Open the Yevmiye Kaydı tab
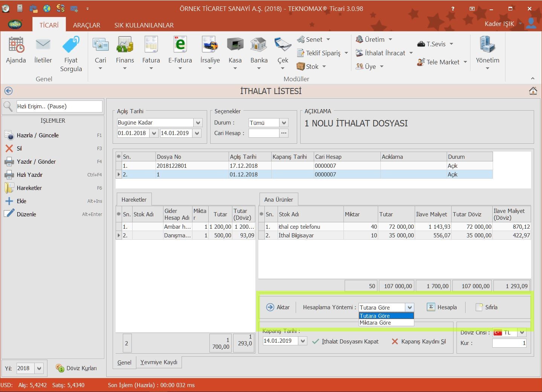Viewport: 542px width, 392px height. click(159, 362)
